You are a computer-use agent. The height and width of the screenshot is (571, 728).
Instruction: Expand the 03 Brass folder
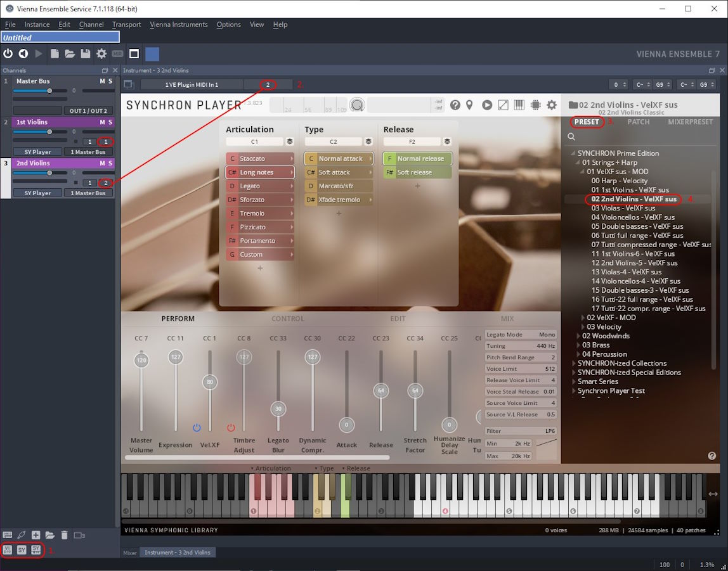[579, 345]
